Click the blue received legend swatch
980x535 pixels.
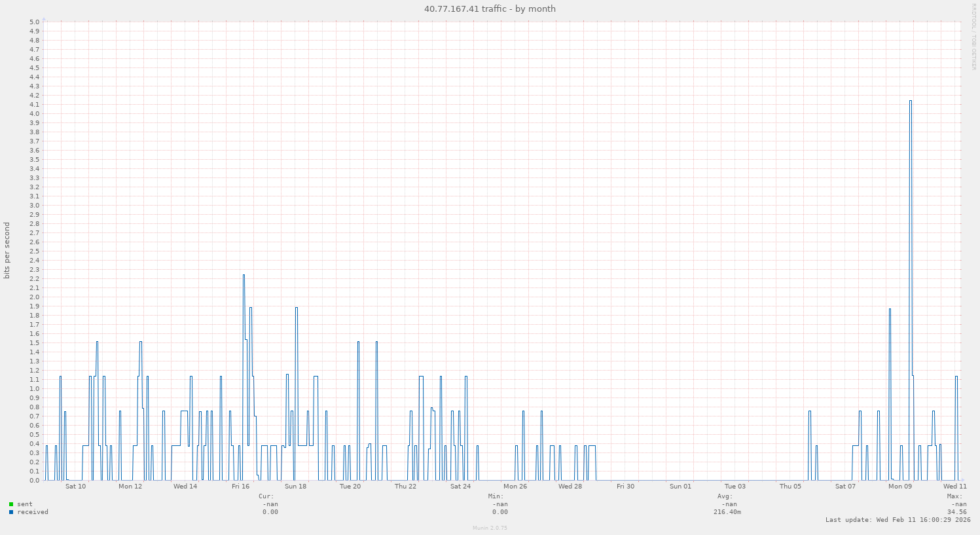tap(10, 512)
